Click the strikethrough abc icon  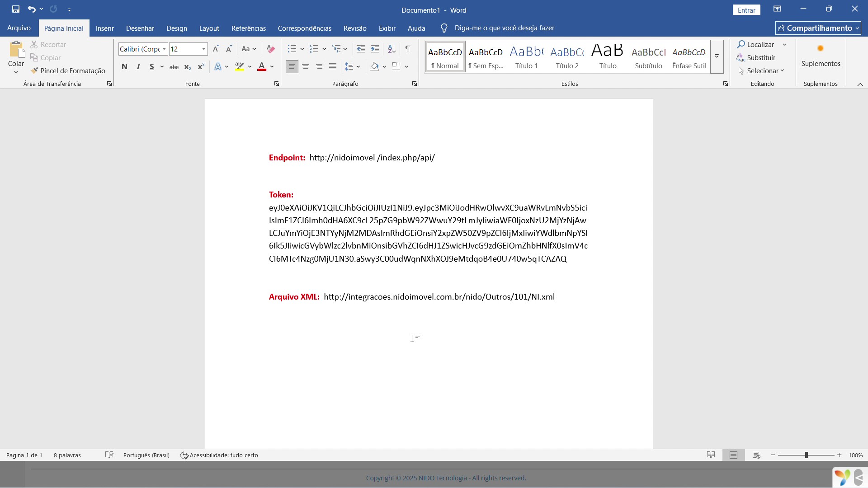pyautogui.click(x=174, y=67)
